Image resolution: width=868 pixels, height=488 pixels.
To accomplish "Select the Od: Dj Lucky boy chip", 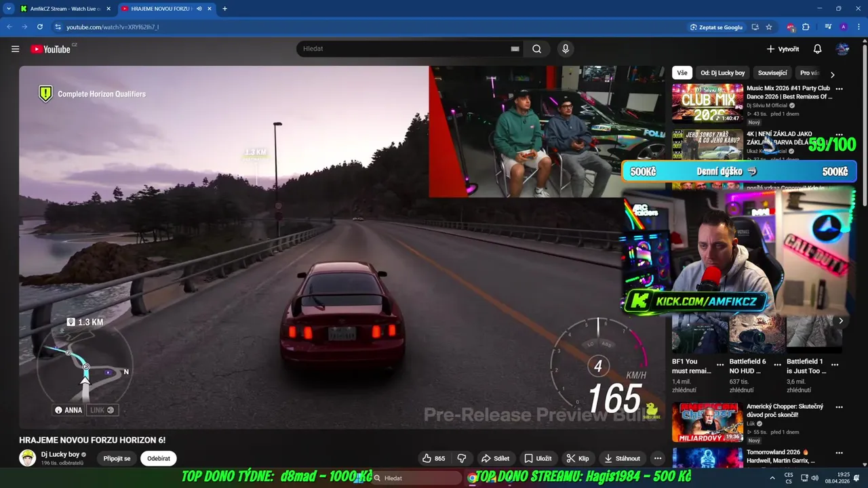I will (723, 73).
